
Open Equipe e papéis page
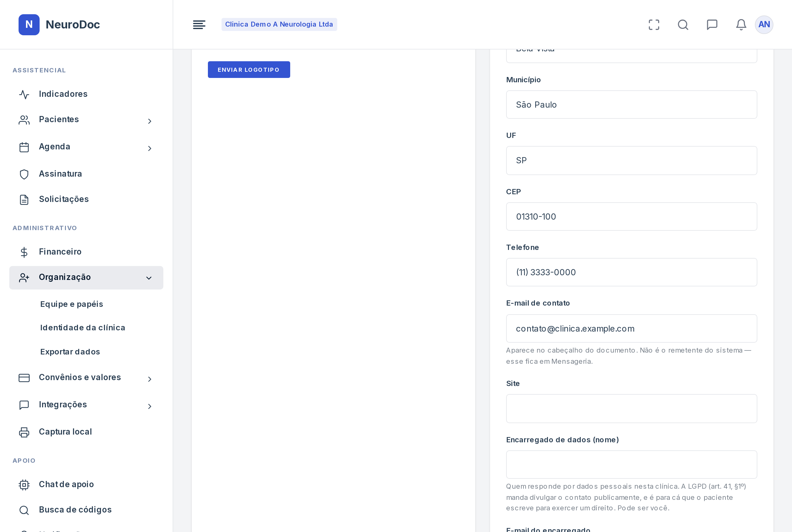71,304
